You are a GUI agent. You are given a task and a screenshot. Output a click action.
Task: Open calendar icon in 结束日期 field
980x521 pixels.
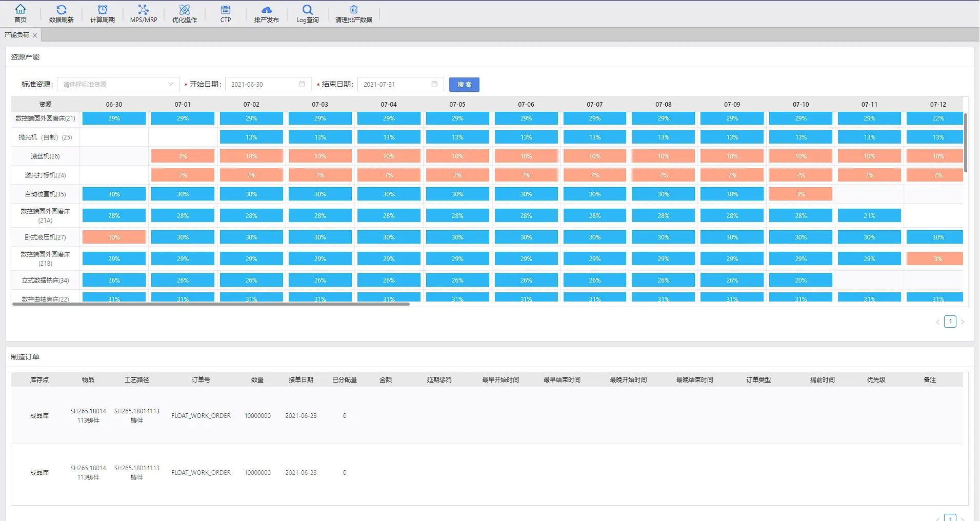[x=434, y=84]
